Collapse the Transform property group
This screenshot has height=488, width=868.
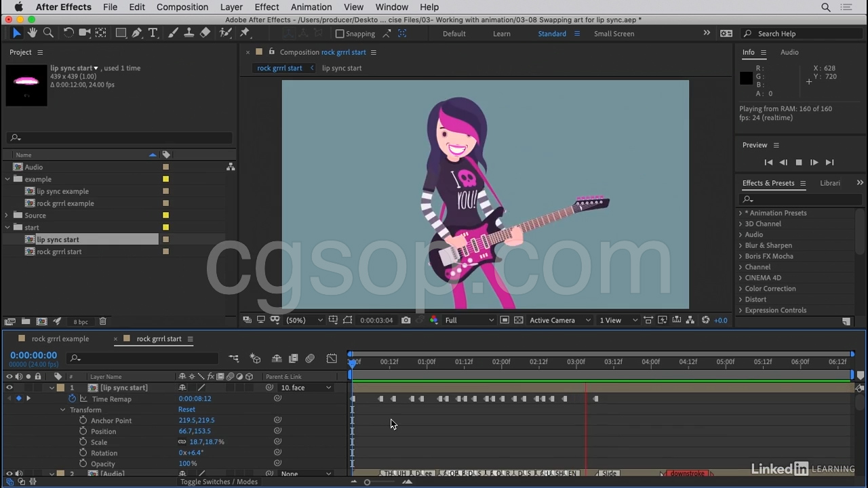tap(63, 409)
